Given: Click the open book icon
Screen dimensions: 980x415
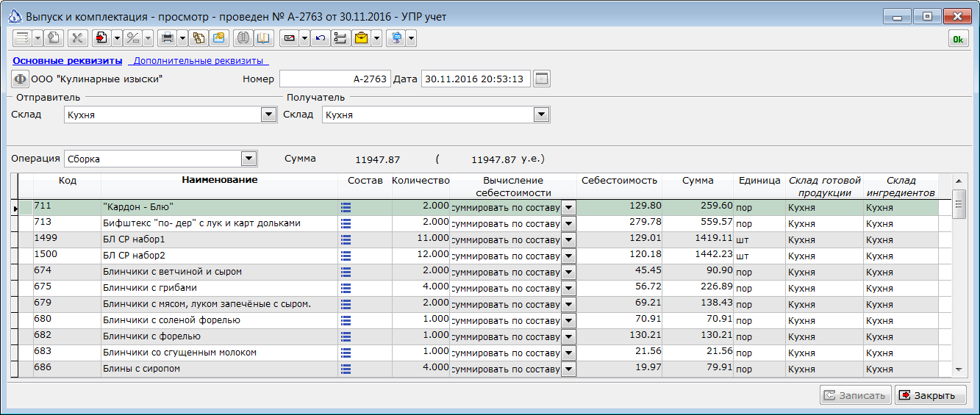Looking at the screenshot, I should click(x=263, y=38).
